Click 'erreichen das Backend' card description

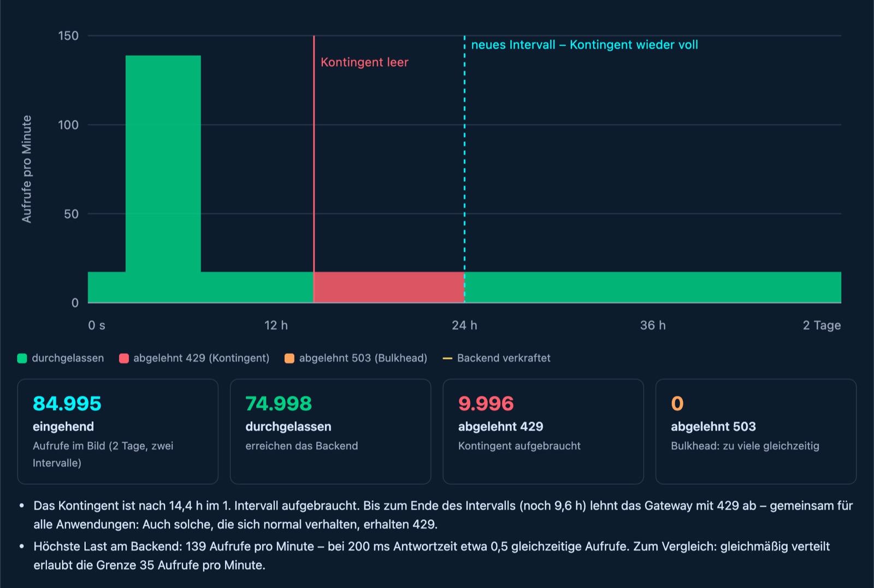302,446
